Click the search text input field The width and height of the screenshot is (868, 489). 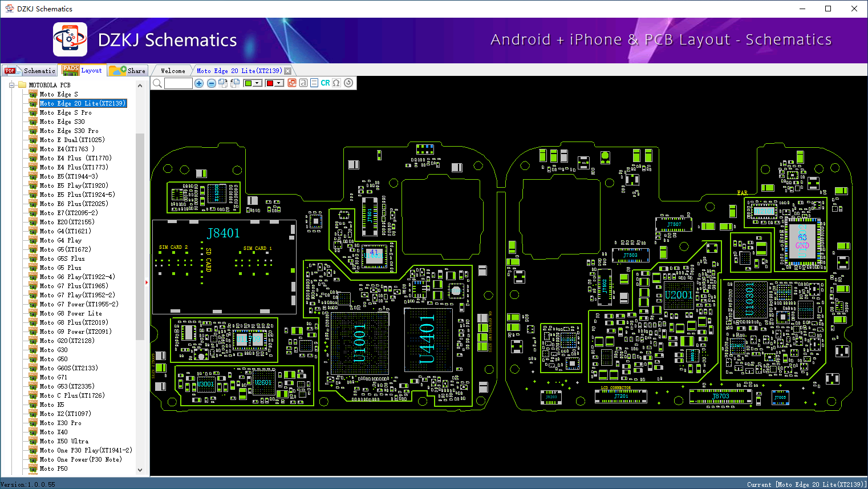(x=179, y=83)
